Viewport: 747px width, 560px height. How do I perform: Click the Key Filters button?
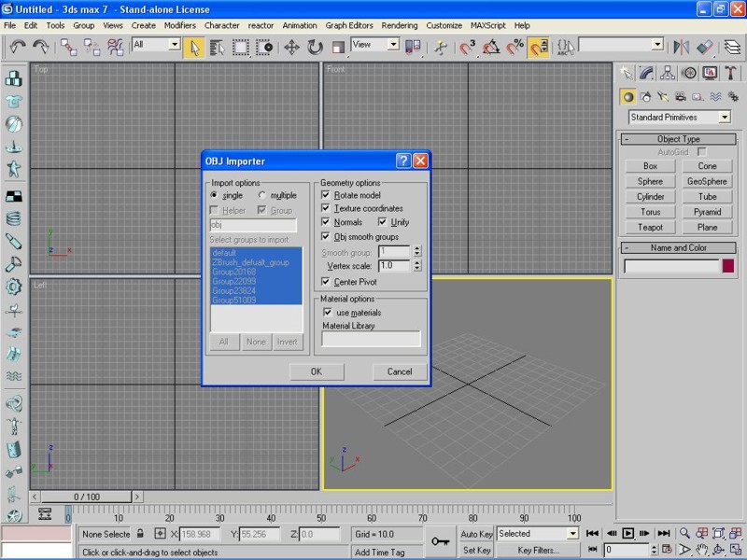point(539,550)
